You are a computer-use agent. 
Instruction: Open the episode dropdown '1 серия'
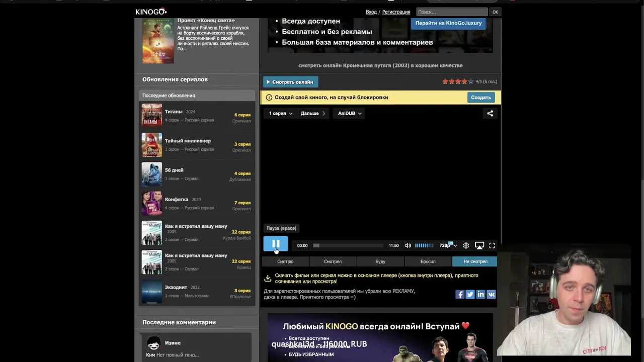pos(280,113)
